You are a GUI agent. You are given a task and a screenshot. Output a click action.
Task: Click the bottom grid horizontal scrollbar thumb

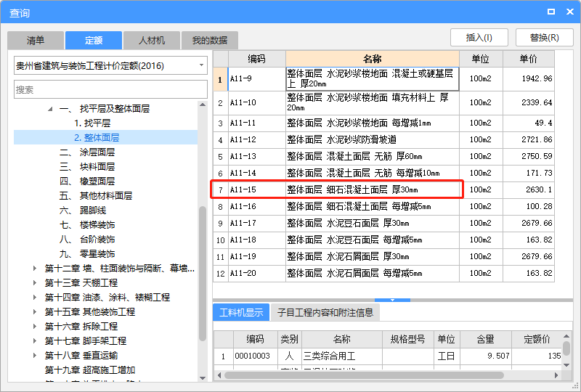[364, 375]
